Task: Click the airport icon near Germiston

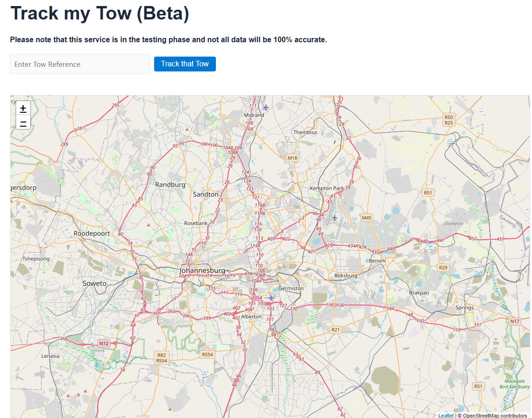Action: pos(271,298)
